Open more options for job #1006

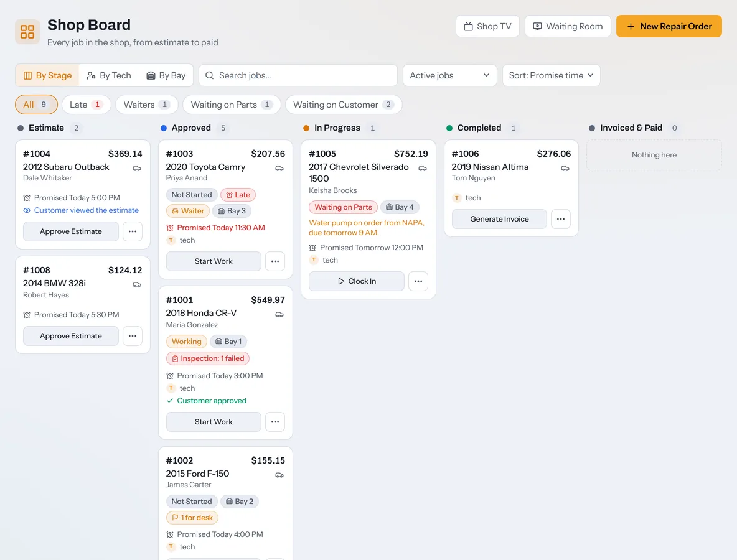coord(561,219)
